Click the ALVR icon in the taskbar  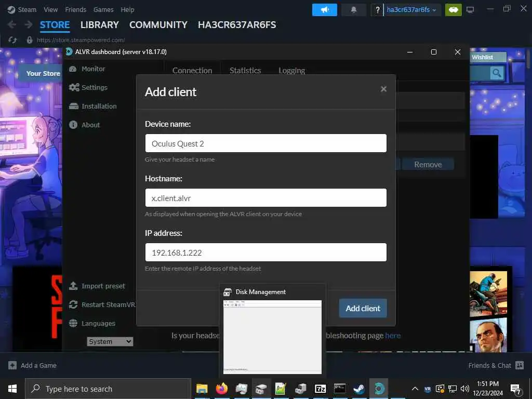379,389
